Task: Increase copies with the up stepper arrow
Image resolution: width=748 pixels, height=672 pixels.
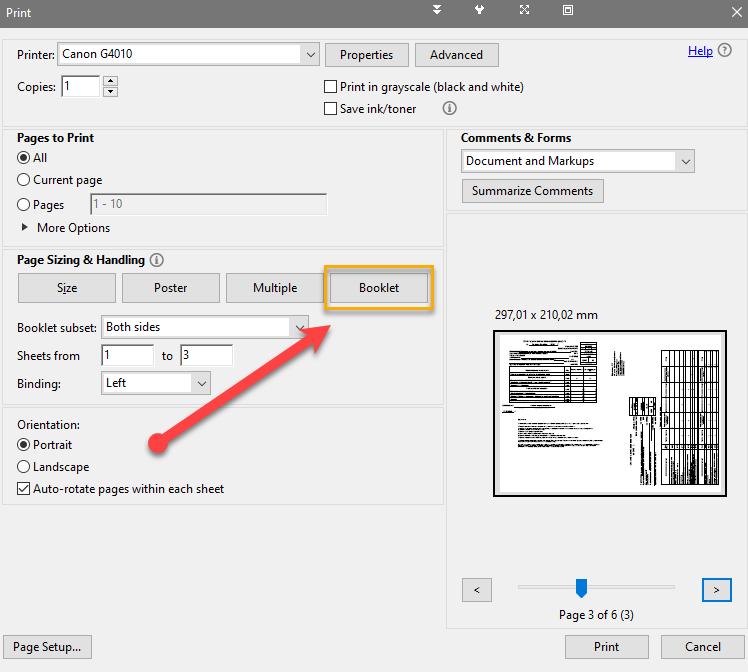Action: pos(110,81)
